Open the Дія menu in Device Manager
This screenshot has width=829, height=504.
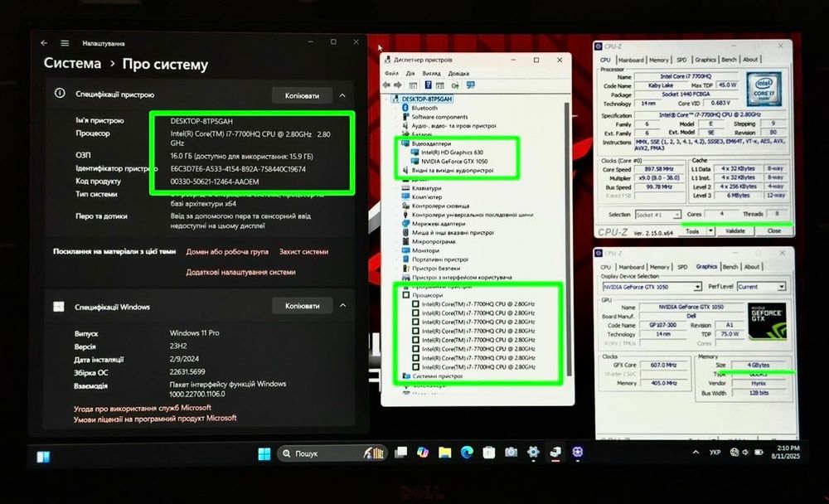tap(410, 74)
